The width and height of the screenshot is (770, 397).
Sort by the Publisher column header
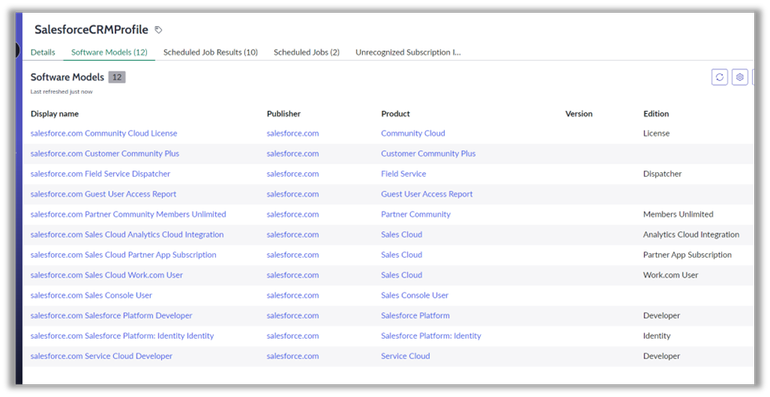283,113
